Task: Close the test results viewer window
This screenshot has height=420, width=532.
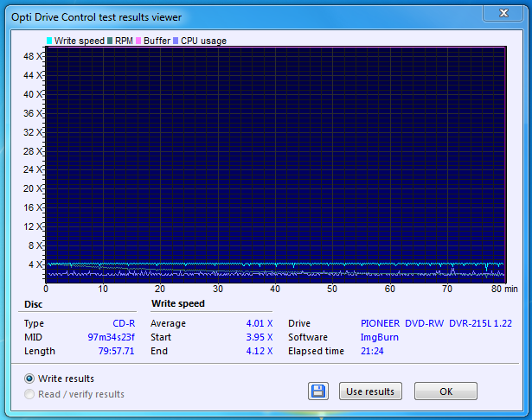Action: click(x=503, y=13)
